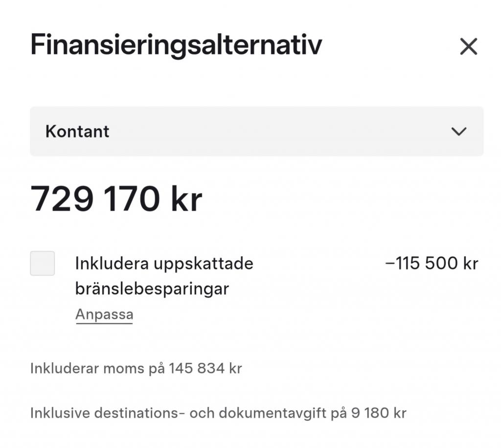Click the −115 500 kr savings amount
Screen dimensions: 501x448
coord(432,263)
